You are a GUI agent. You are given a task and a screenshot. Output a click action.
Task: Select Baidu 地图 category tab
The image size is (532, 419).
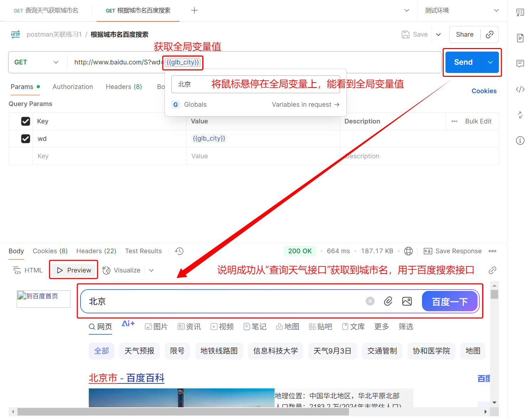[288, 327]
